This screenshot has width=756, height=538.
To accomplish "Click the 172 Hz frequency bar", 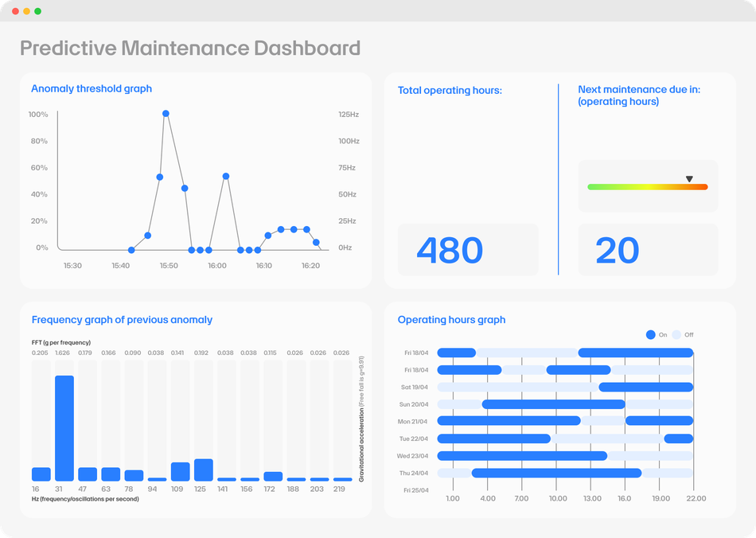I will (x=273, y=476).
